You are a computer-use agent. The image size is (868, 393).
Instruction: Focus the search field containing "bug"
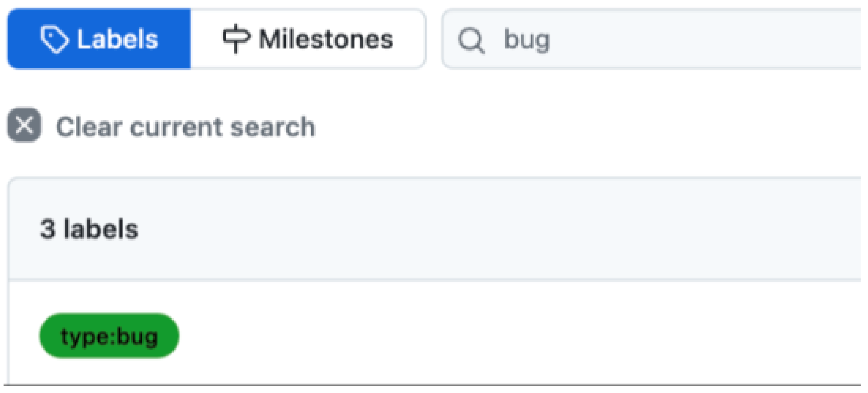(651, 39)
